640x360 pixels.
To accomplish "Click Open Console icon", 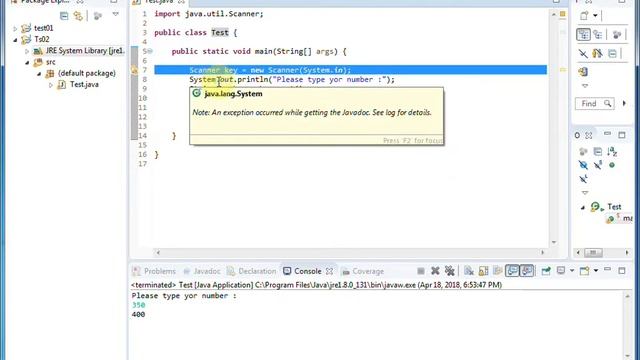I will click(x=584, y=271).
